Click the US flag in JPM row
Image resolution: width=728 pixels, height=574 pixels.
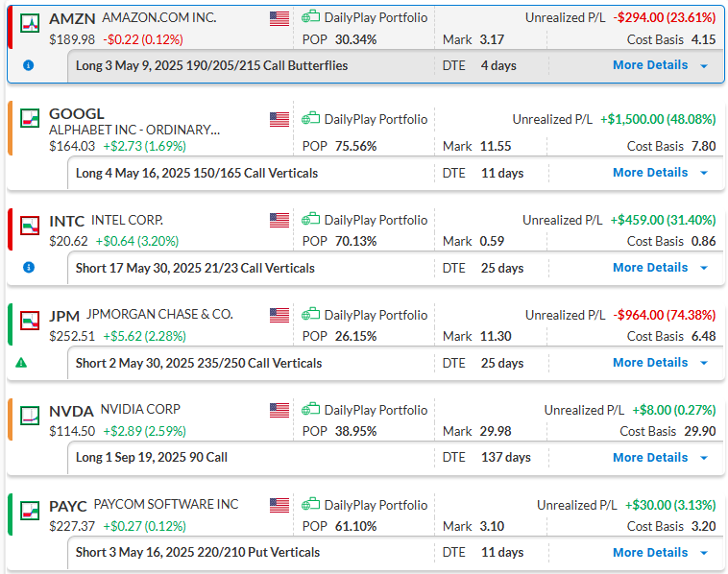click(279, 316)
